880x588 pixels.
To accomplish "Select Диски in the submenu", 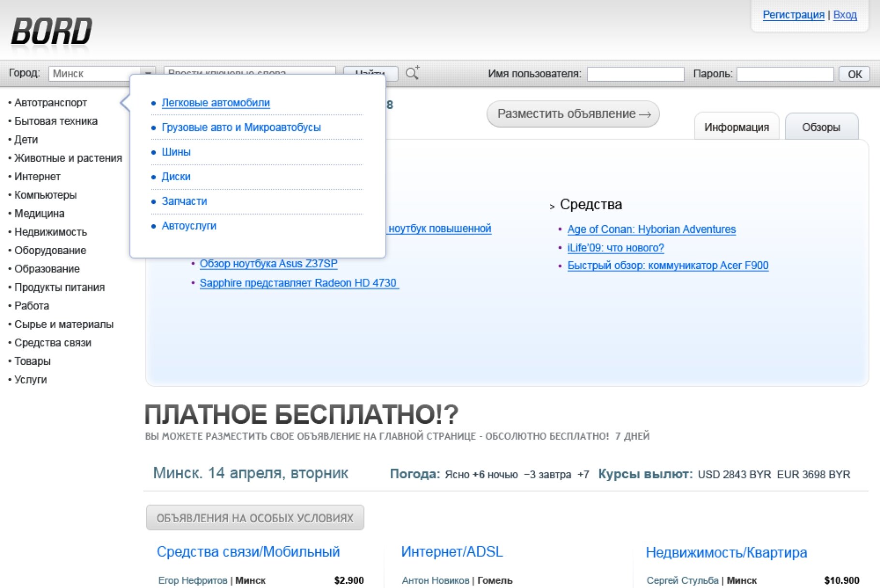I will coord(176,177).
